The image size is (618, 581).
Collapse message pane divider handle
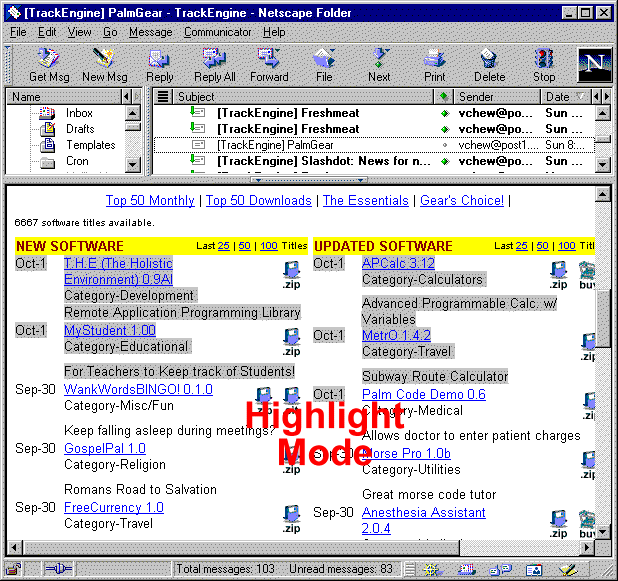309,180
